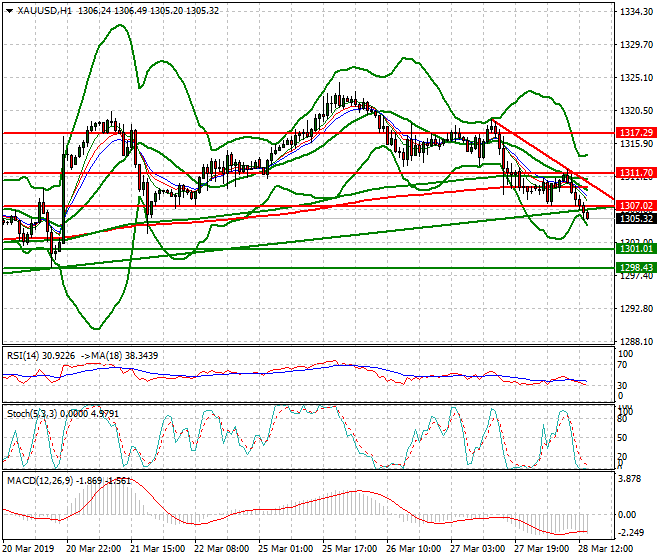Click the 1325.10 price scale value
The height and width of the screenshot is (560, 660).
(636, 78)
